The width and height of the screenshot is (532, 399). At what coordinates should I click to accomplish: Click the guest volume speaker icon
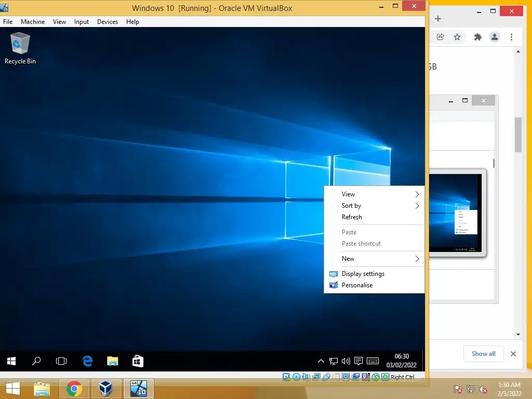coord(345,361)
